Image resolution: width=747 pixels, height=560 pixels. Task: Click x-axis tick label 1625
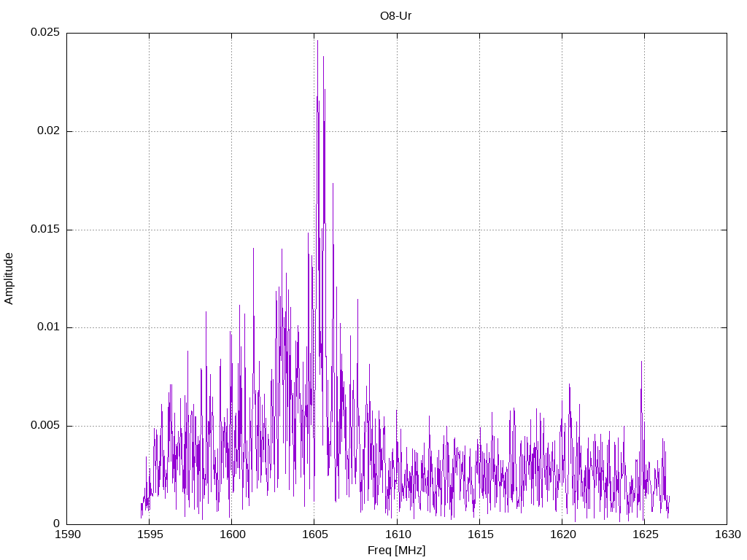click(x=645, y=534)
